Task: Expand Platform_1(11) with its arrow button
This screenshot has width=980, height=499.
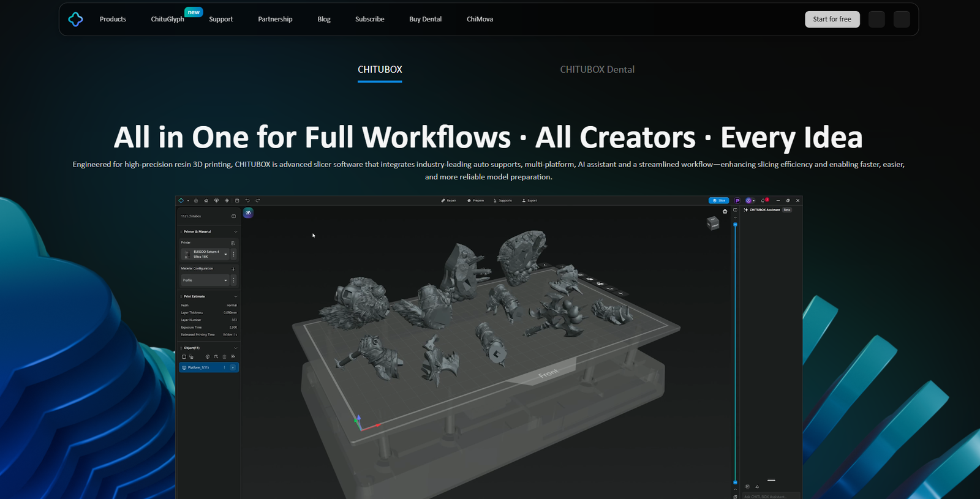Action: pyautogui.click(x=233, y=367)
